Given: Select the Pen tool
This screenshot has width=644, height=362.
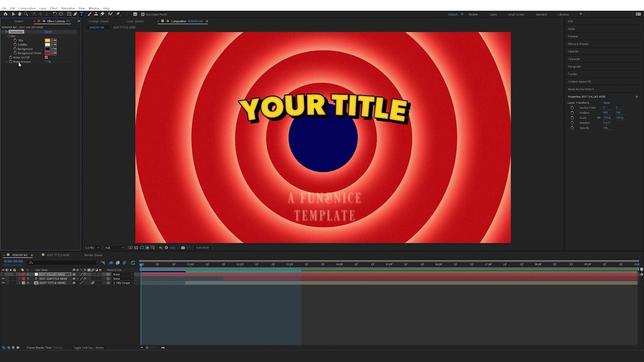Looking at the screenshot, I should pyautogui.click(x=75, y=14).
